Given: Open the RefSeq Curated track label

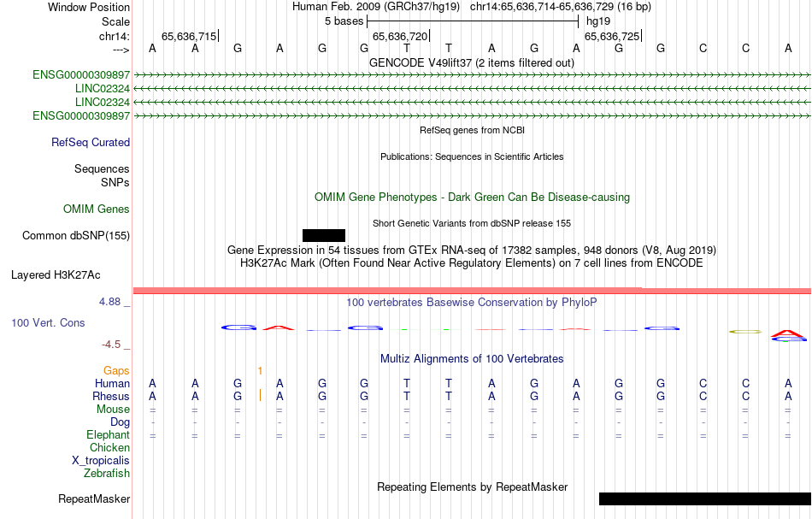Looking at the screenshot, I should 91,143.
